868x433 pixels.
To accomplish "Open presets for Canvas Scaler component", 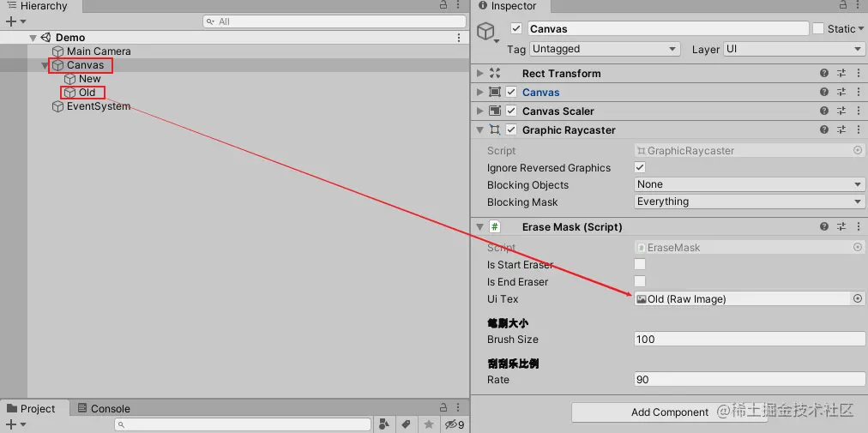I will click(x=841, y=111).
